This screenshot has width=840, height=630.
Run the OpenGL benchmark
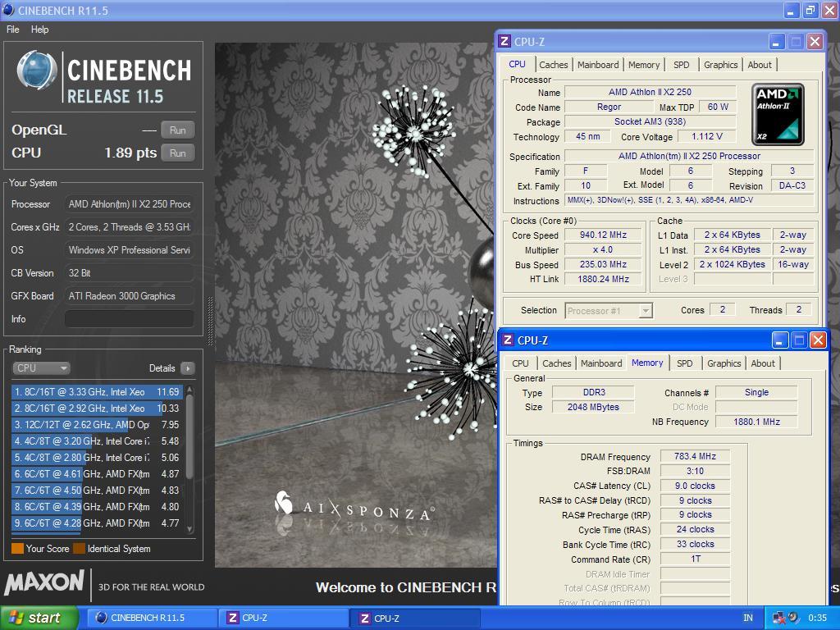[177, 130]
